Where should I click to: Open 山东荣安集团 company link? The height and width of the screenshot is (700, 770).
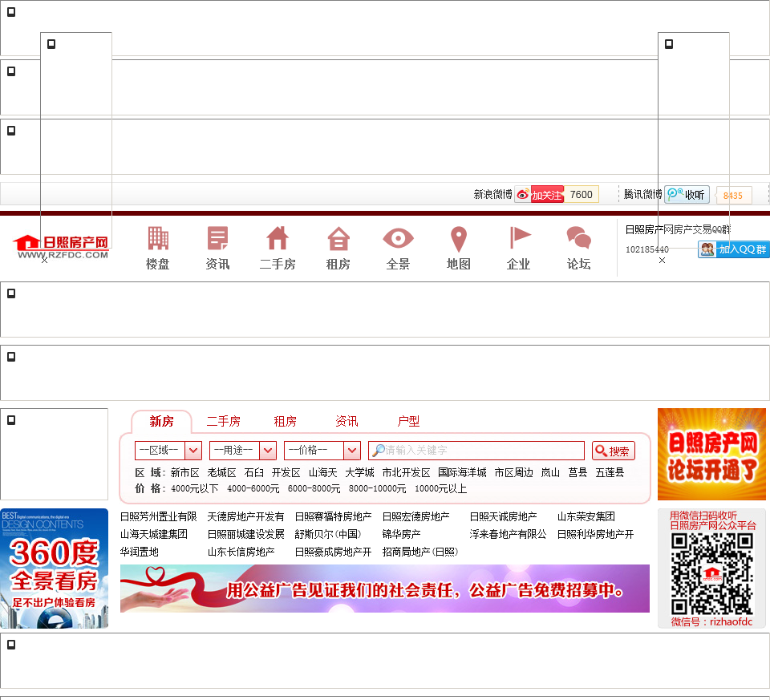point(586,517)
